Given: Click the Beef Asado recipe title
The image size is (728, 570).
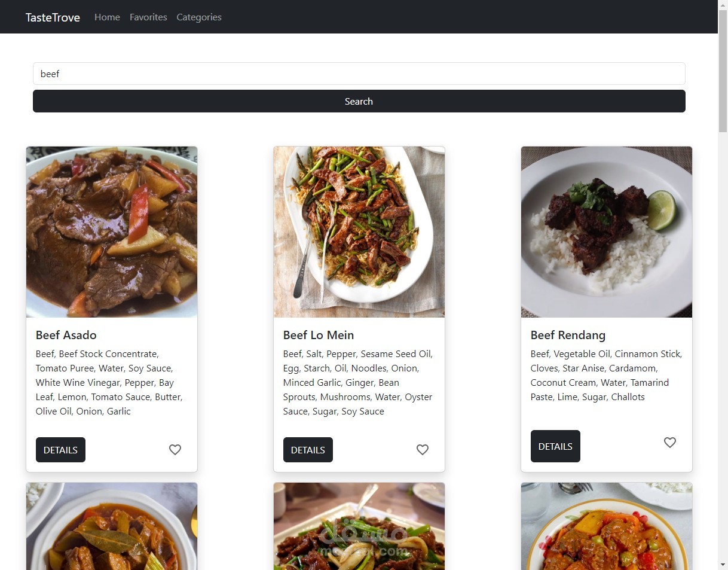Looking at the screenshot, I should pos(66,335).
